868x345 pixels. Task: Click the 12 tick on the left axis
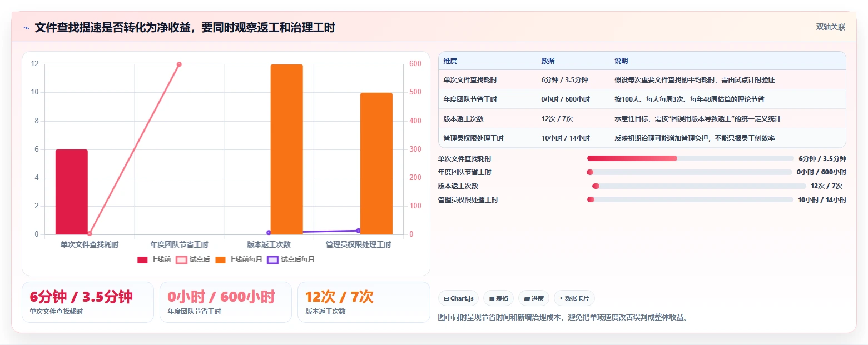pyautogui.click(x=35, y=64)
